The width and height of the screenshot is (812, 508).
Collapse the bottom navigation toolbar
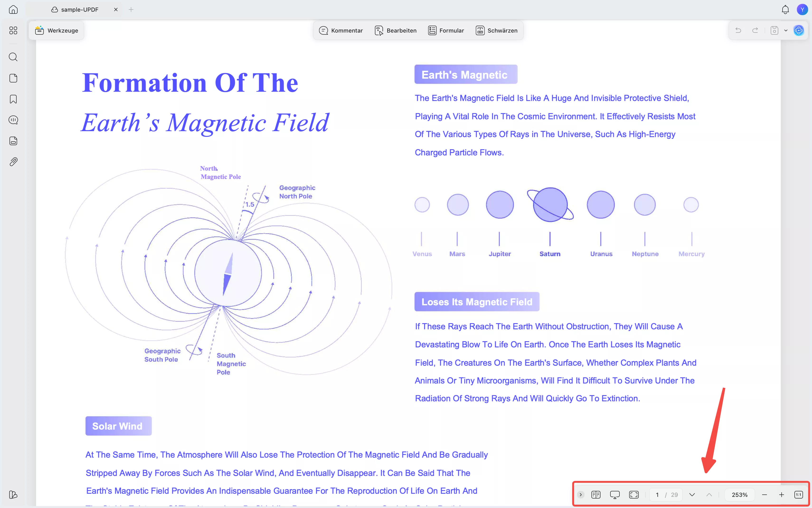click(x=580, y=494)
